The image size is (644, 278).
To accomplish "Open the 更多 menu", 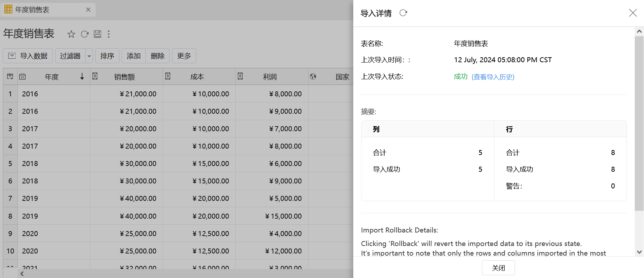I will point(184,56).
